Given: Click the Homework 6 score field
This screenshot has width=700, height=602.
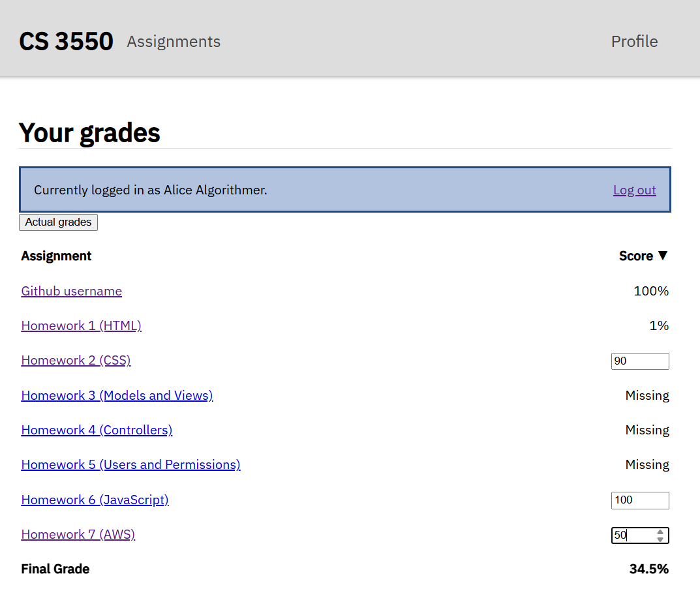Looking at the screenshot, I should (639, 500).
